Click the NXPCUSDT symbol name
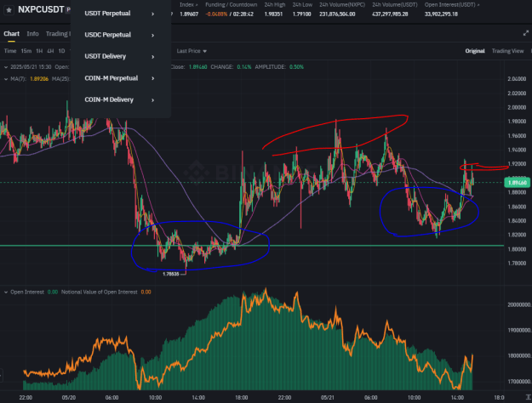This screenshot has width=532, height=403. (41, 9)
